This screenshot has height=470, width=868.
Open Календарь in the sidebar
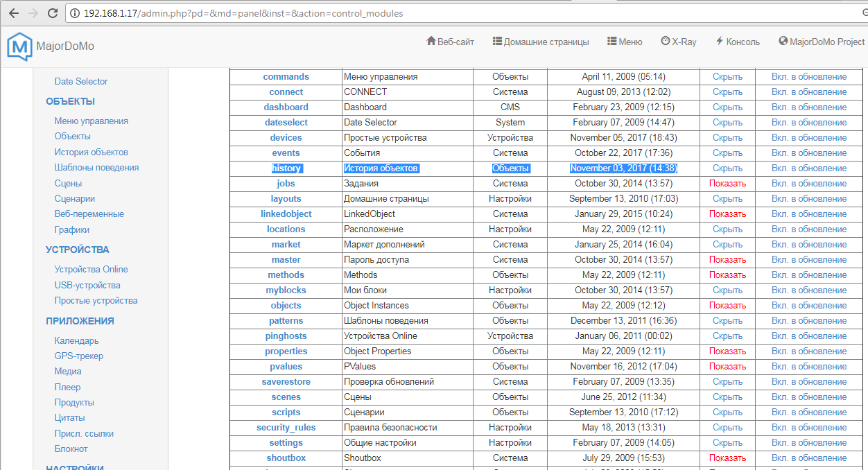(x=77, y=340)
